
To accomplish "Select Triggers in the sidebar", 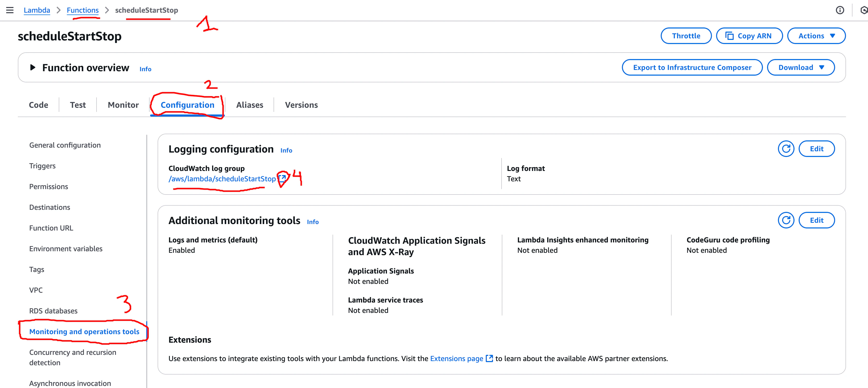I will click(x=42, y=166).
